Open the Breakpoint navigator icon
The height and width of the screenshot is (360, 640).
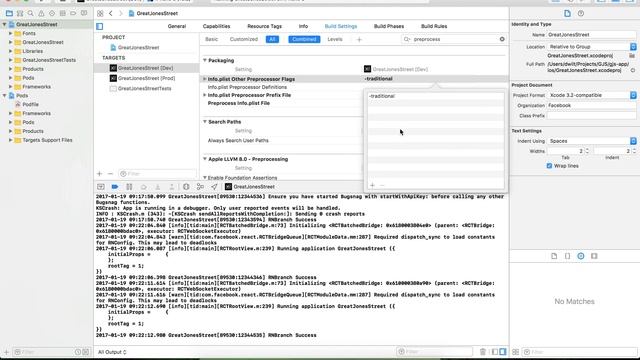73,13
